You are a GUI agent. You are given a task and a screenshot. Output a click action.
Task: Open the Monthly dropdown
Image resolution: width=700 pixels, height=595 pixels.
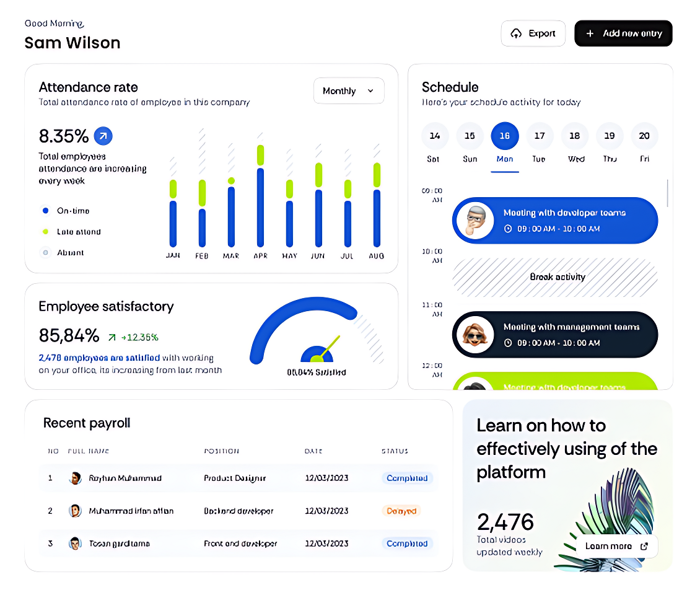click(349, 90)
